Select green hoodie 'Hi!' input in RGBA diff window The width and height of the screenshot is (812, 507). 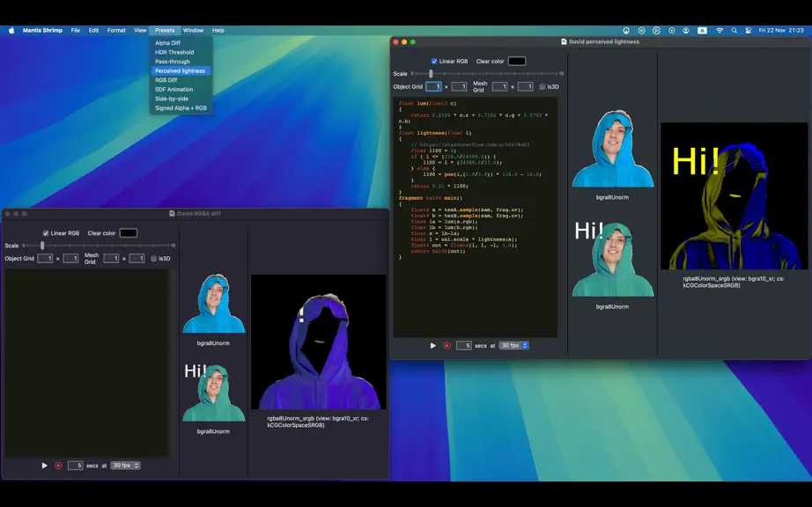[x=213, y=393]
